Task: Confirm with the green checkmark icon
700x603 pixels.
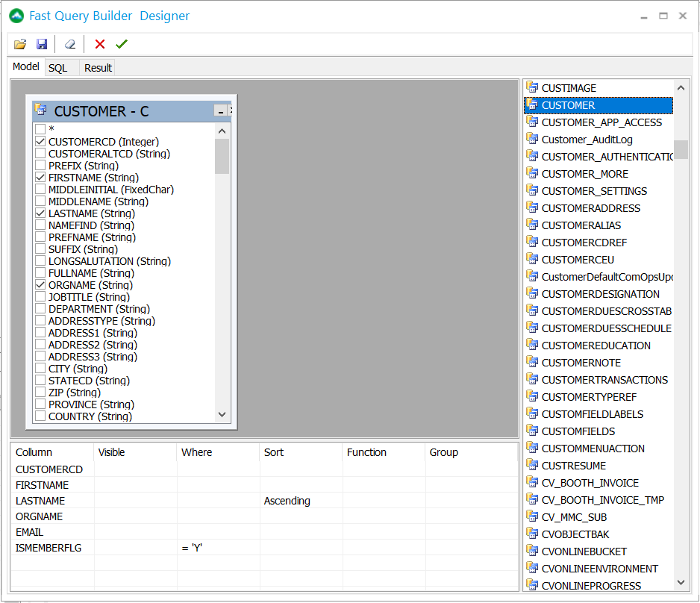Action: click(122, 44)
